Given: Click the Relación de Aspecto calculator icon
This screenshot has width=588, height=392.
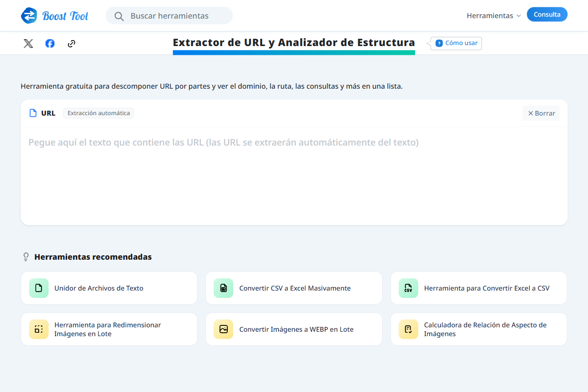Looking at the screenshot, I should [x=408, y=329].
